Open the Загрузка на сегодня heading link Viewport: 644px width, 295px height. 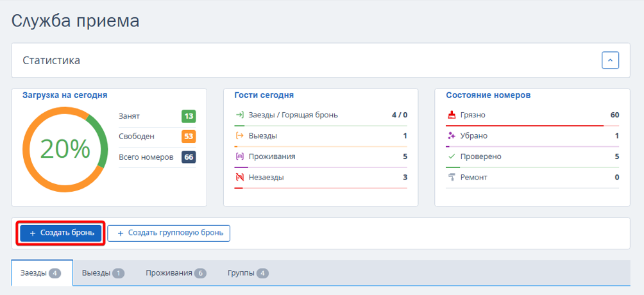tap(65, 95)
